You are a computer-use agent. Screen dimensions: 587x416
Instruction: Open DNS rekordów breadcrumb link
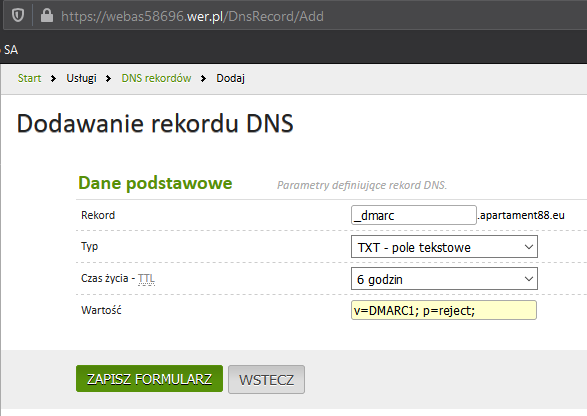point(156,78)
